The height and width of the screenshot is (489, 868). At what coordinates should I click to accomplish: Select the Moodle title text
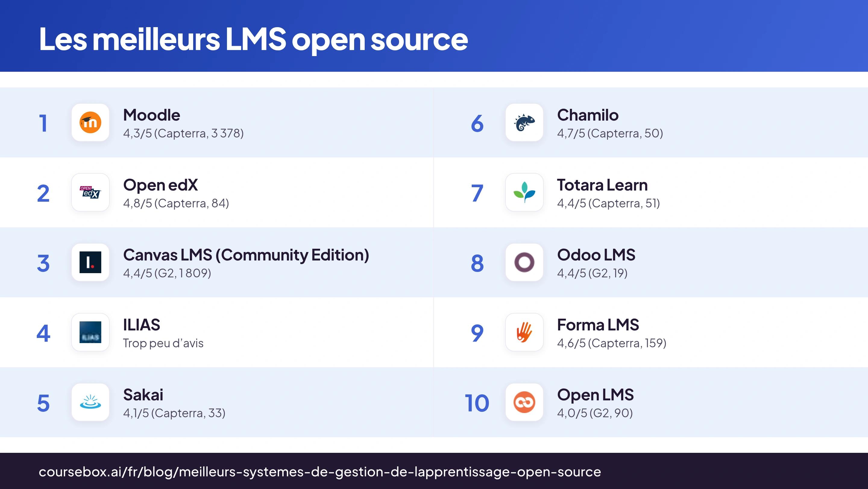tap(152, 115)
